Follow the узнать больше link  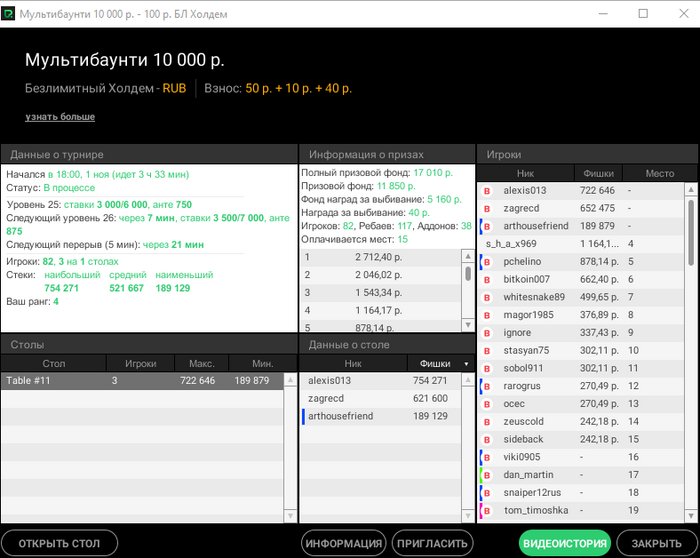60,117
